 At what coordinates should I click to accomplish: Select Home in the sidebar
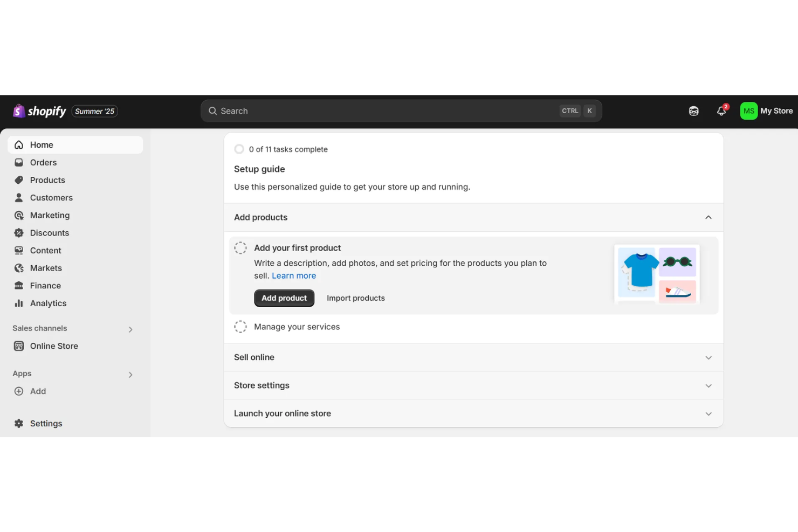click(42, 144)
